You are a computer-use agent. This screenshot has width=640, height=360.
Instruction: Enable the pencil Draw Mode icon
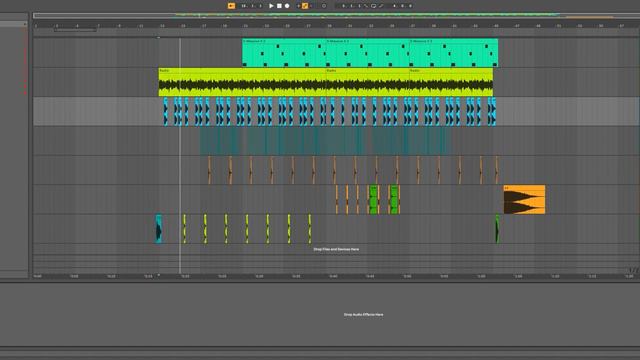coord(381,6)
